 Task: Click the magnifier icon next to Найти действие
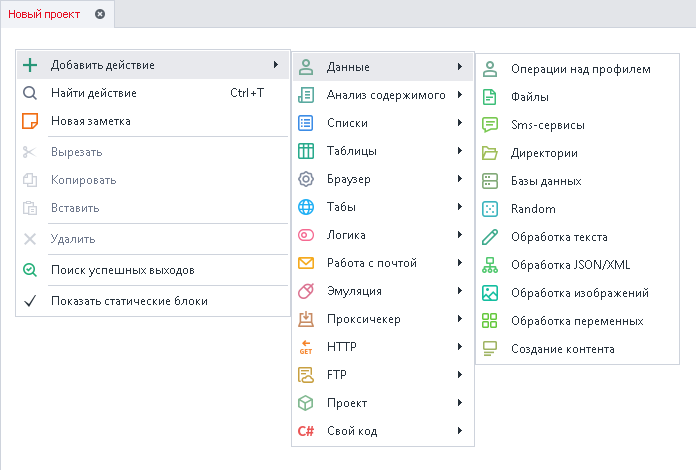tap(30, 93)
